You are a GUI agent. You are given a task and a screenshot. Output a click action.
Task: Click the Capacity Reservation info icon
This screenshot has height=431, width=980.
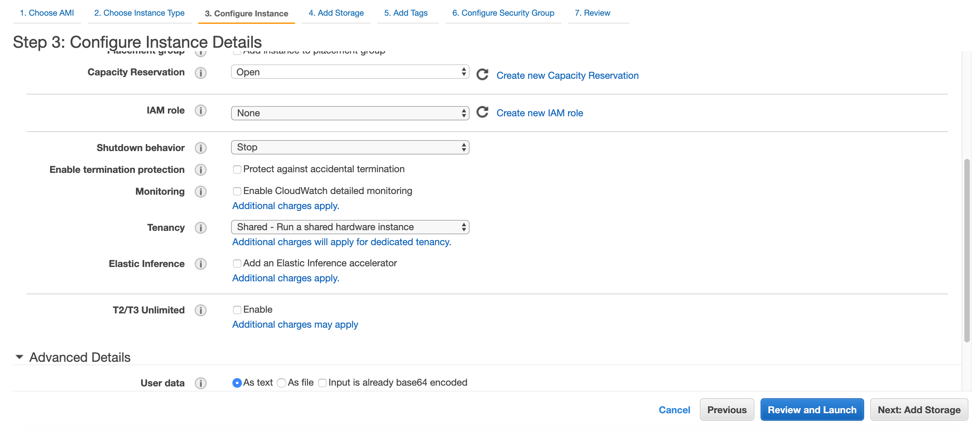tap(201, 73)
